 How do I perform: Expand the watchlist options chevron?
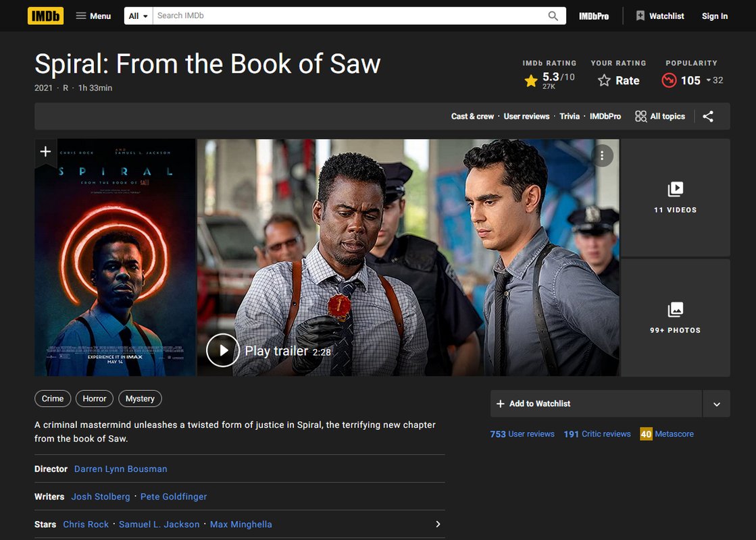[x=716, y=404]
